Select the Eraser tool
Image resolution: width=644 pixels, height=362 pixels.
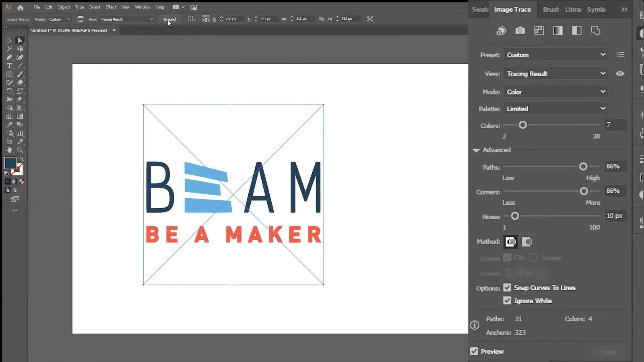tap(20, 82)
